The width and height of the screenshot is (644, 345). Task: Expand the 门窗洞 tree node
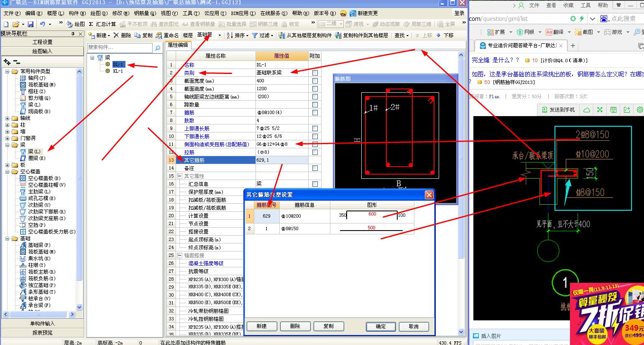(x=7, y=138)
